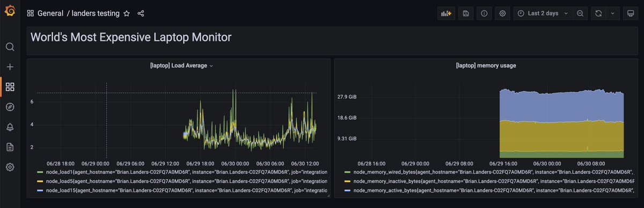The image size is (644, 208).
Task: Click the yellow inactive memory area in chart
Action: coord(561,136)
